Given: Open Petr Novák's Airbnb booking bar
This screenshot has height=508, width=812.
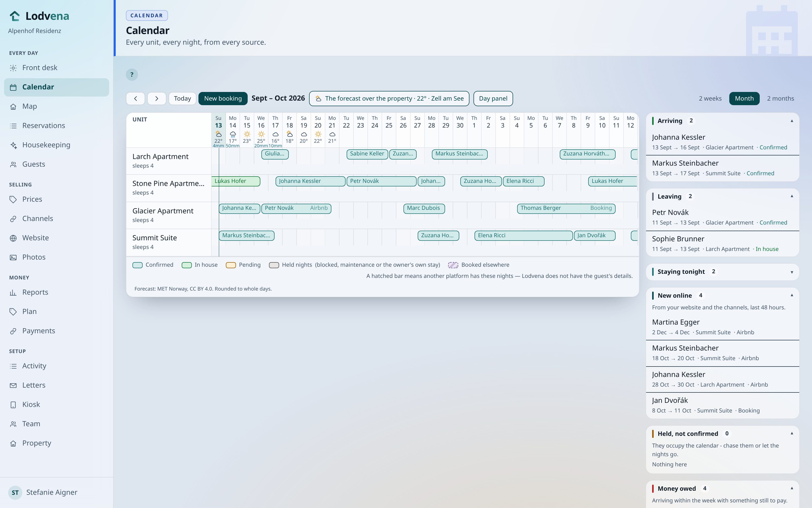Looking at the screenshot, I should (x=296, y=209).
